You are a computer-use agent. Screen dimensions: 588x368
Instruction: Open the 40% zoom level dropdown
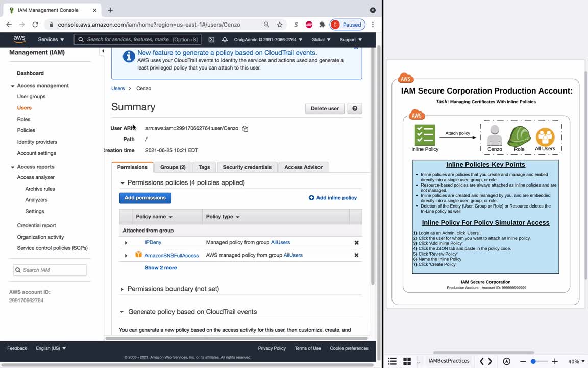[576, 362]
